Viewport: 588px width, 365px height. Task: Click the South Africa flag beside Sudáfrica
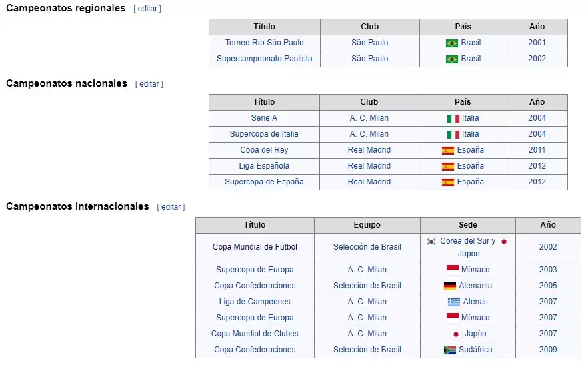click(450, 350)
